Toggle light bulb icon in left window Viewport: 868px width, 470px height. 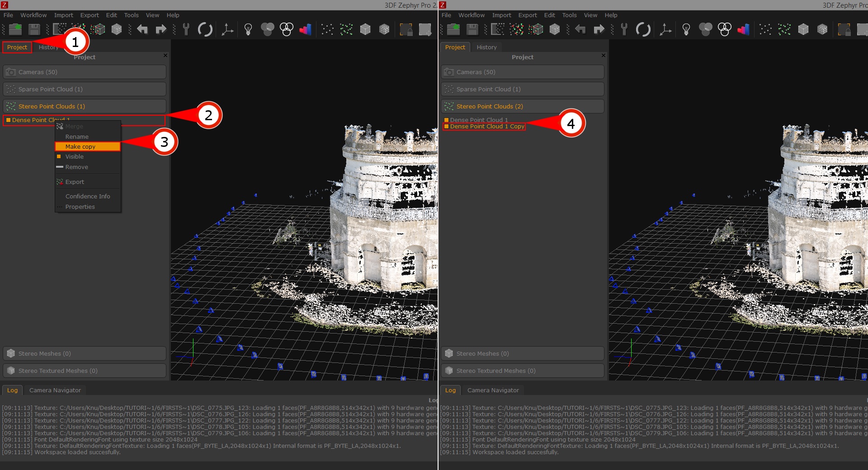pyautogui.click(x=248, y=29)
